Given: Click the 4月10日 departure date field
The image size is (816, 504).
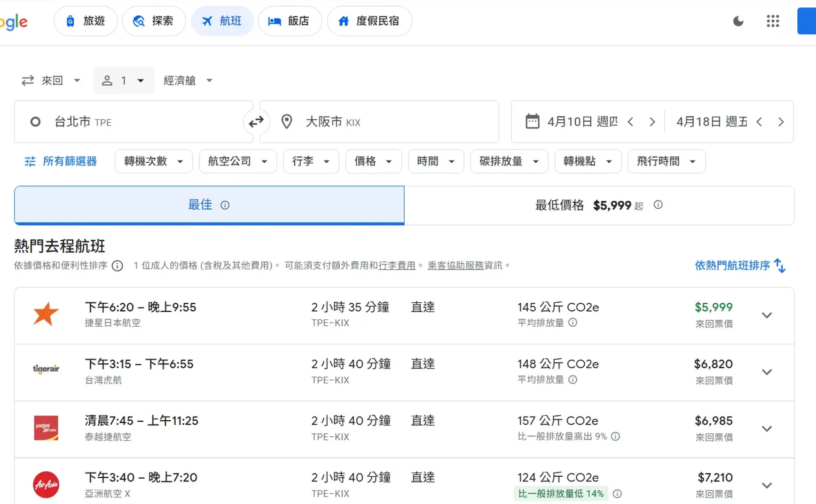Looking at the screenshot, I should click(582, 122).
